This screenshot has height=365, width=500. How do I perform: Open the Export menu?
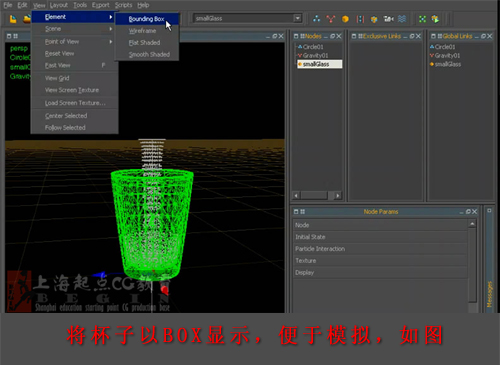point(101,5)
